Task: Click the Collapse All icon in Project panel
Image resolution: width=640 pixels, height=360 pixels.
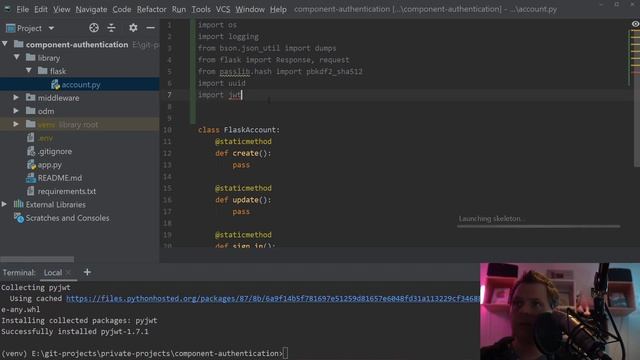Action: 111,28
